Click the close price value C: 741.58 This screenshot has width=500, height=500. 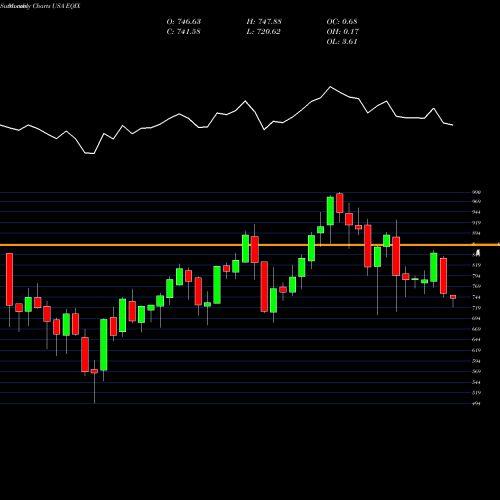click(x=184, y=32)
